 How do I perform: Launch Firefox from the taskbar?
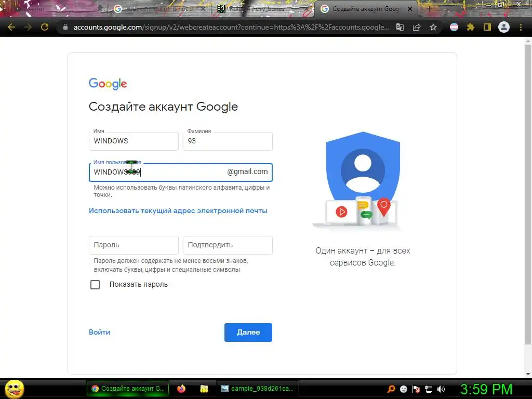coord(181,389)
